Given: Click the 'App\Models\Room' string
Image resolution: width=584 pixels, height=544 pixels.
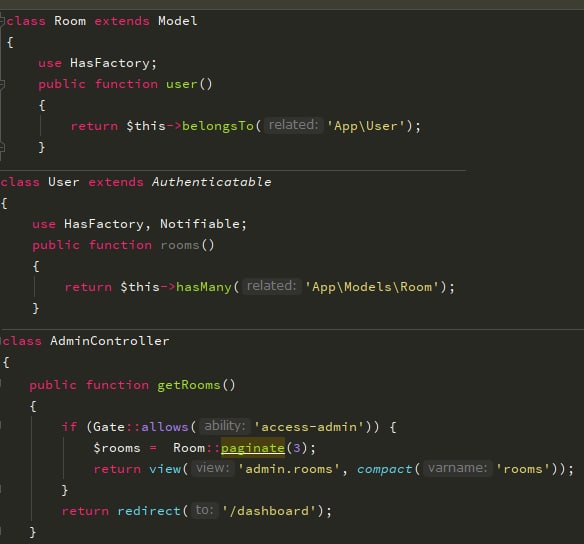Looking at the screenshot, I should pos(372,287).
